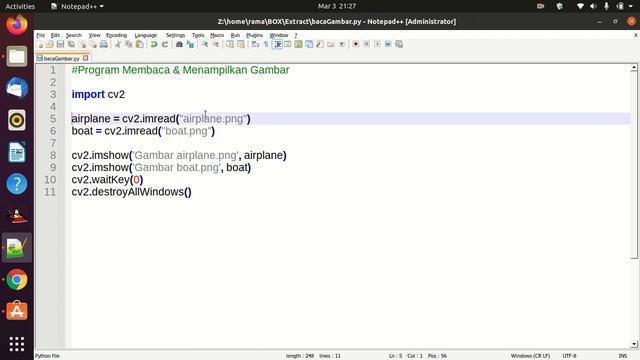This screenshot has height=360, width=640.
Task: Click the Activities button
Action: pos(20,6)
